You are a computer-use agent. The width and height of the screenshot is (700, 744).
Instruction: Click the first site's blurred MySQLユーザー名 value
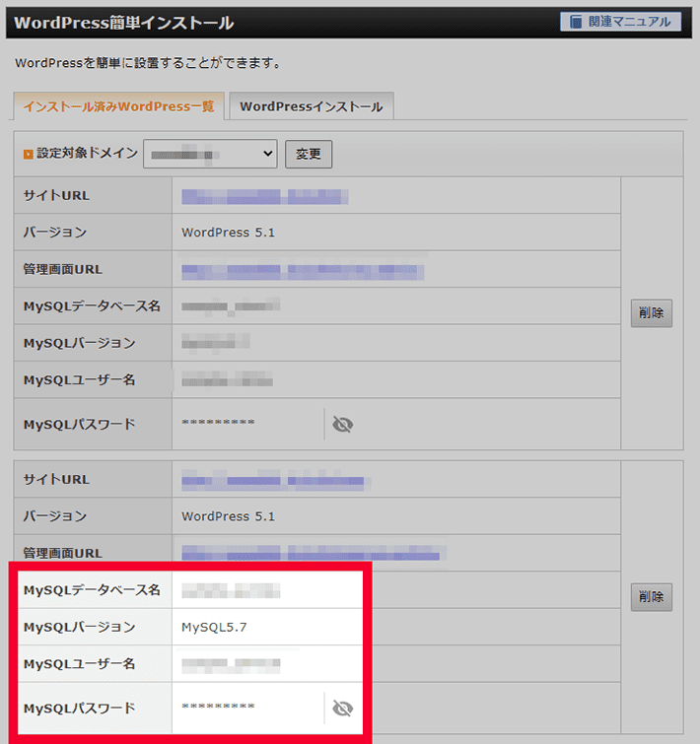click(227, 380)
